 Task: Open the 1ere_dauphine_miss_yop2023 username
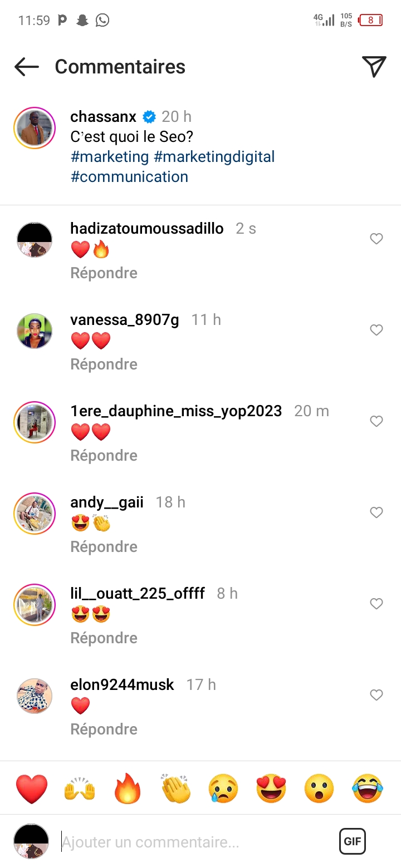click(x=176, y=411)
